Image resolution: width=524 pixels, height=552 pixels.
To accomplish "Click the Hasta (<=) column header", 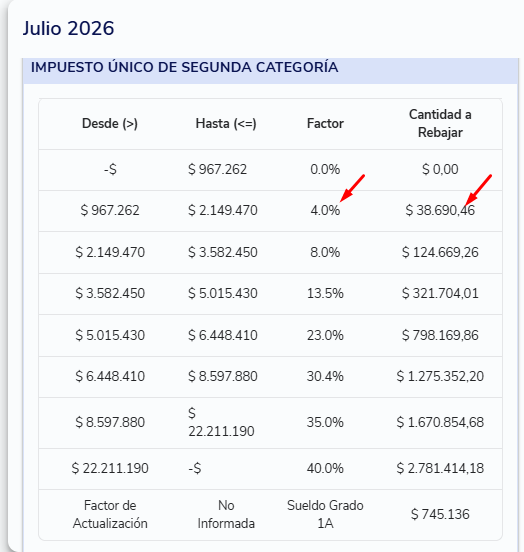I will point(226,124).
